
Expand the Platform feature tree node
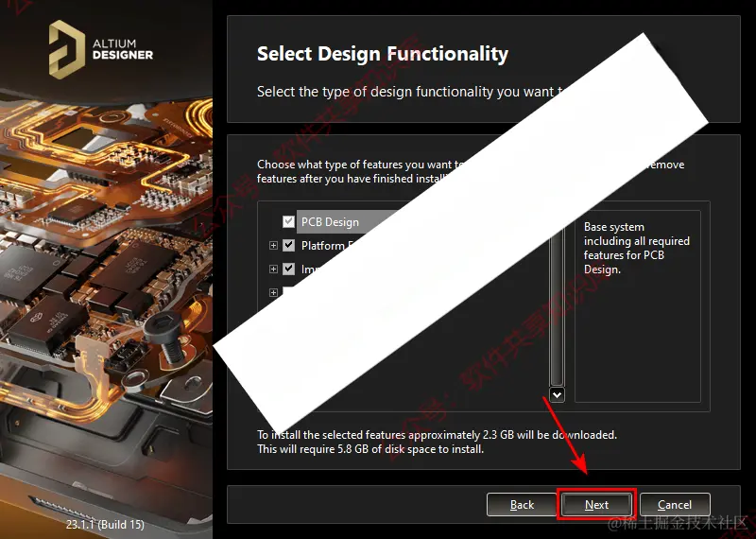273,245
